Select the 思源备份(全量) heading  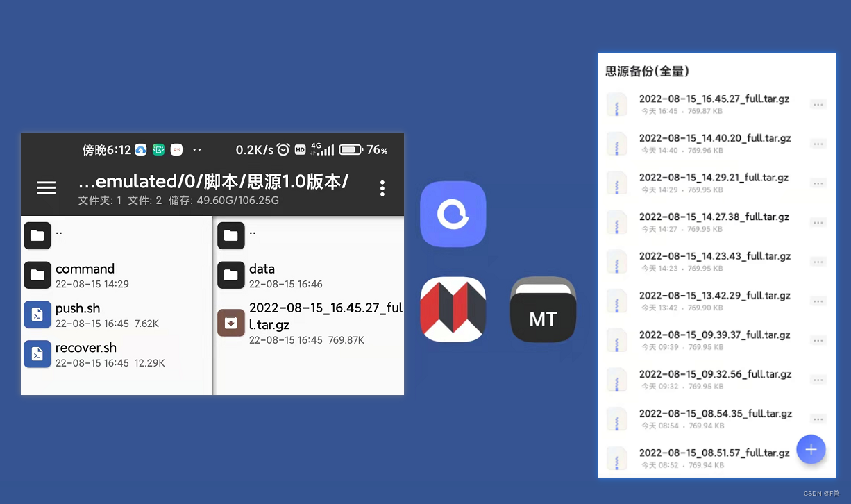coord(647,71)
